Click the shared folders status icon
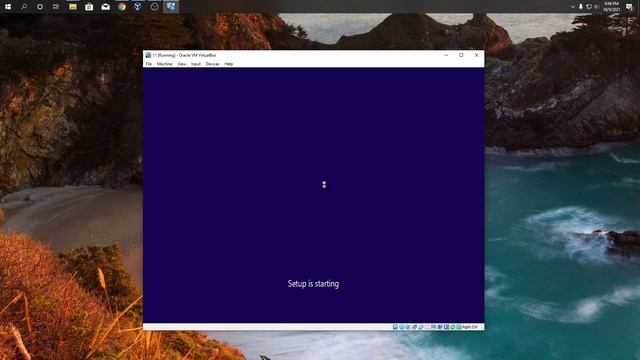640x360 pixels. pyautogui.click(x=427, y=327)
